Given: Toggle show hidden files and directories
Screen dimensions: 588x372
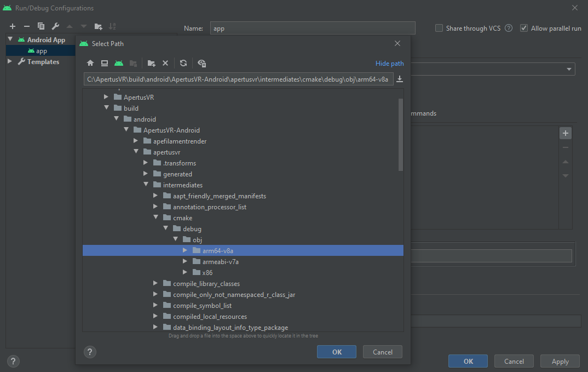Looking at the screenshot, I should pyautogui.click(x=202, y=63).
